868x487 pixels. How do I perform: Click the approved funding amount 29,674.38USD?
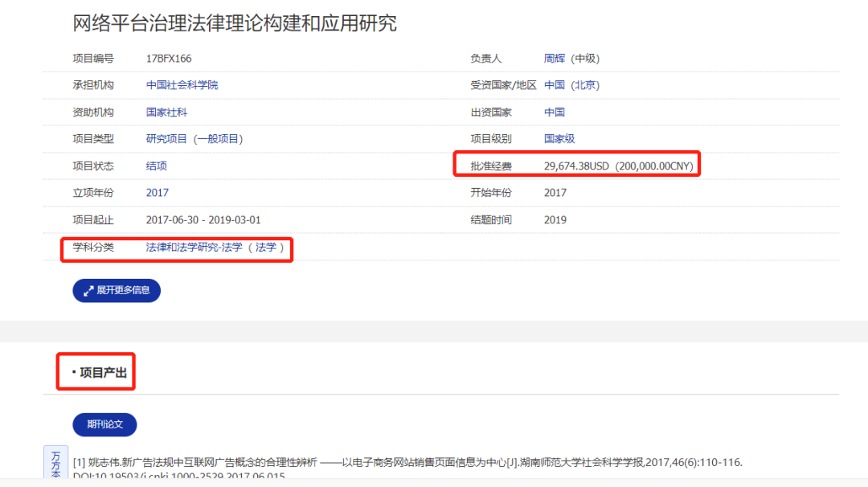click(576, 166)
